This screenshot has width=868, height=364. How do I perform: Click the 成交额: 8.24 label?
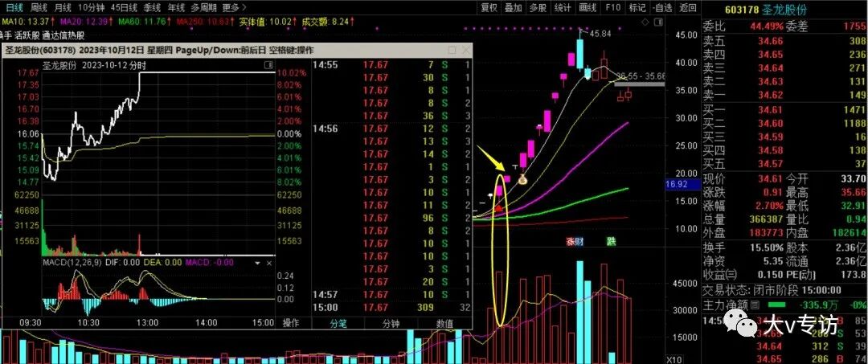coord(328,22)
